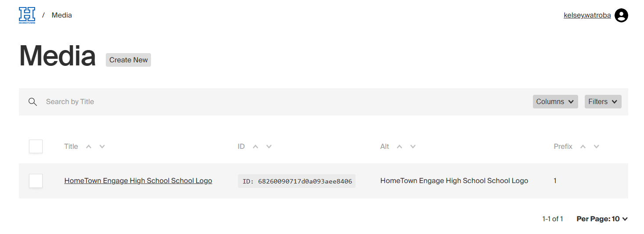The height and width of the screenshot is (234, 644).
Task: Expand the Columns dropdown
Action: 555,102
